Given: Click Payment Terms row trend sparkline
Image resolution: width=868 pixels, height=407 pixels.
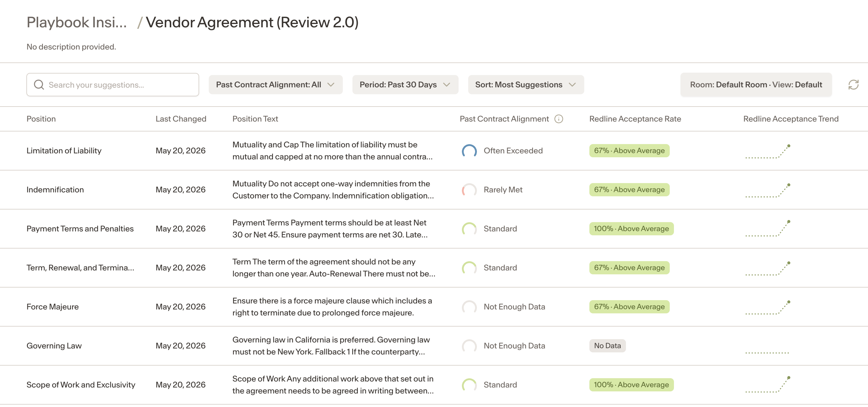Looking at the screenshot, I should (768, 228).
